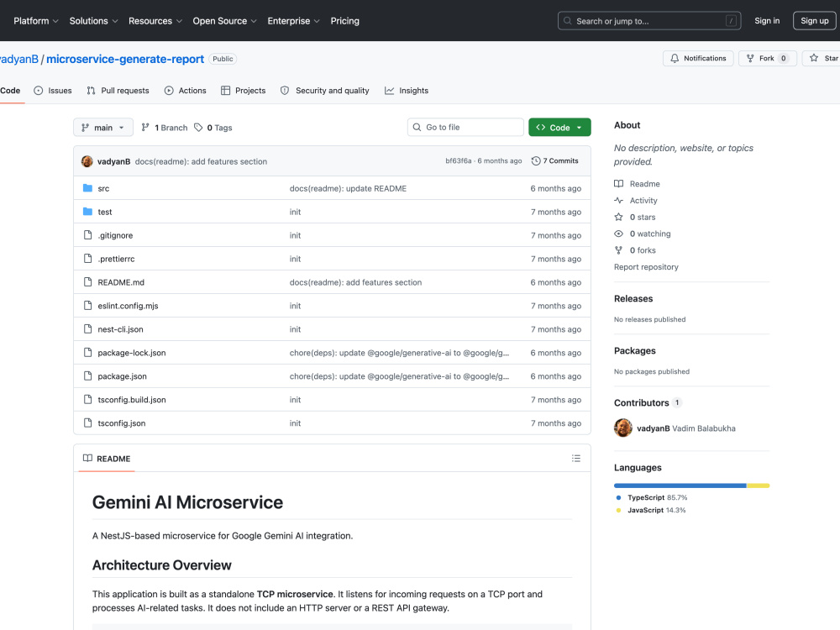This screenshot has width=840, height=630.
Task: Expand the Resources menu
Action: [x=155, y=21]
